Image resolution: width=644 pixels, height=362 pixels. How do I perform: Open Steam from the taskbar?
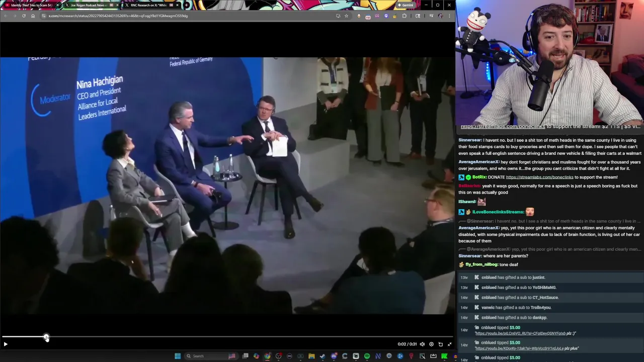click(323, 356)
